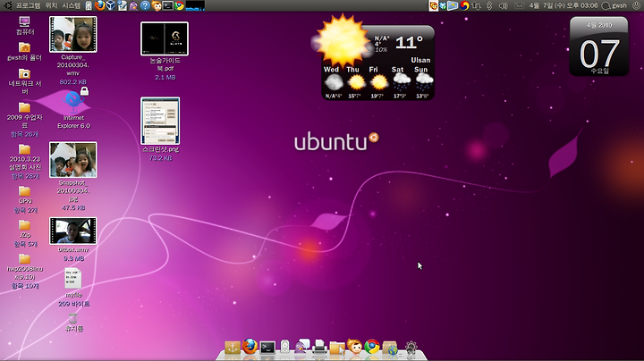
Task: Select the 논술가이드북.pdf file thumbnail
Action: tap(165, 38)
